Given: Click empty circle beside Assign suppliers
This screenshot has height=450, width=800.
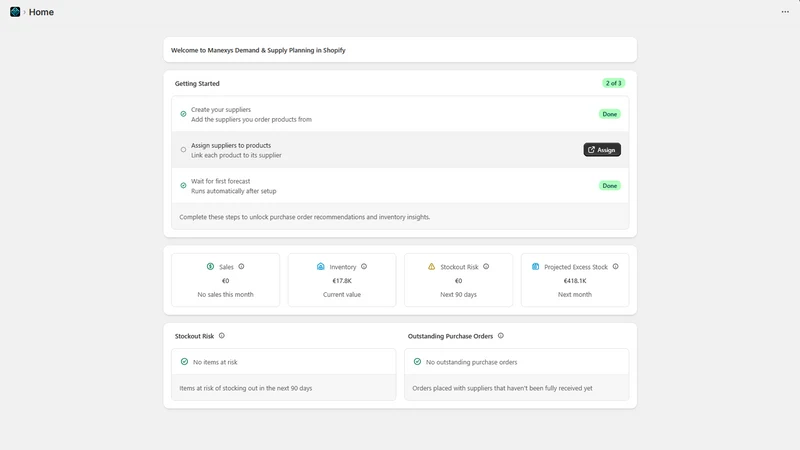Looking at the screenshot, I should 183,149.
